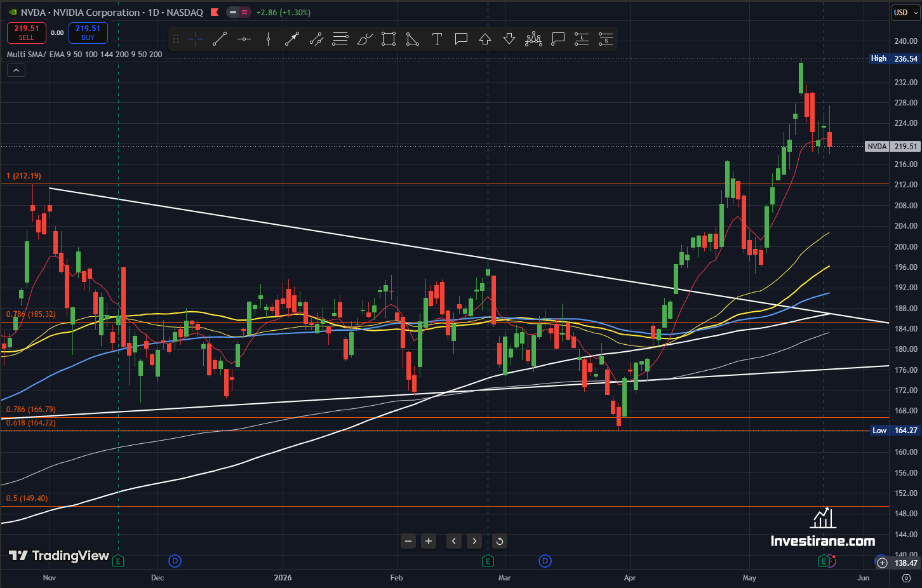Click the NVDA 219.51 last price label

coord(892,146)
